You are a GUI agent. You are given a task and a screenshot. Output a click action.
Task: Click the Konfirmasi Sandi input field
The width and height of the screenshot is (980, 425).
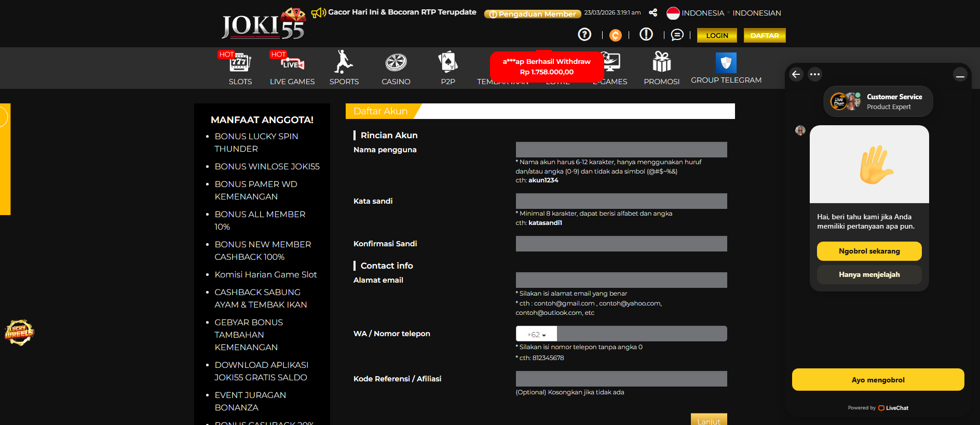coord(621,244)
